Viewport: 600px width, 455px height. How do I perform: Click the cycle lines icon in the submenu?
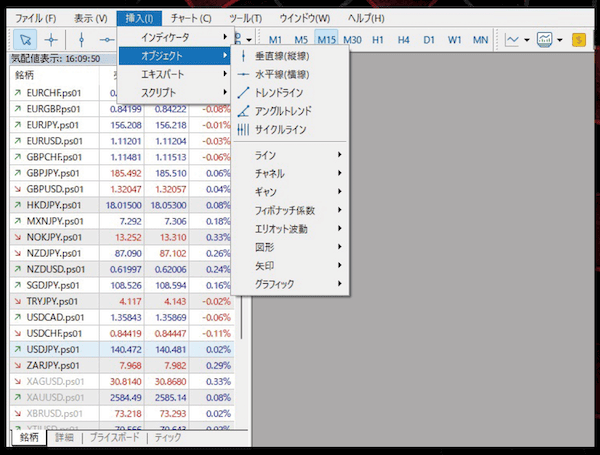pos(243,130)
